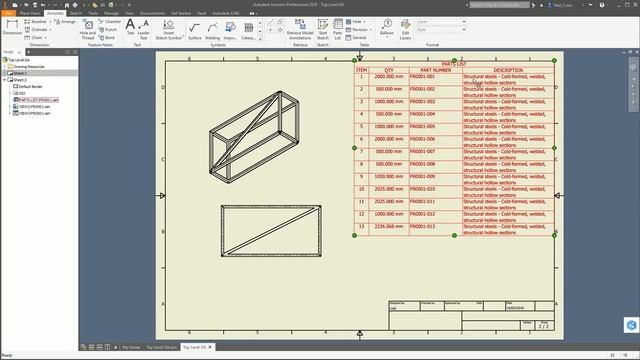
Task: Select Sheet:1 in the browser
Action: 20,73
